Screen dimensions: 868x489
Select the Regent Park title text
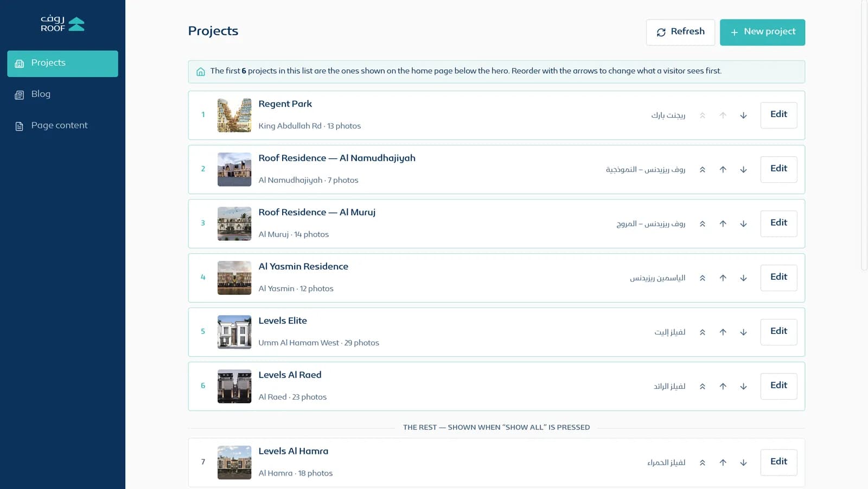[285, 104]
